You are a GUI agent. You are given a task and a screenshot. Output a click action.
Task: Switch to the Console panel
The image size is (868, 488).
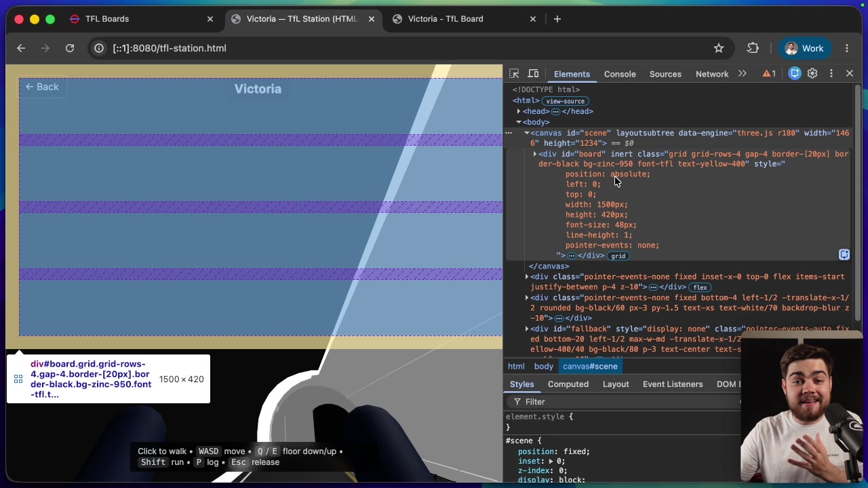620,74
